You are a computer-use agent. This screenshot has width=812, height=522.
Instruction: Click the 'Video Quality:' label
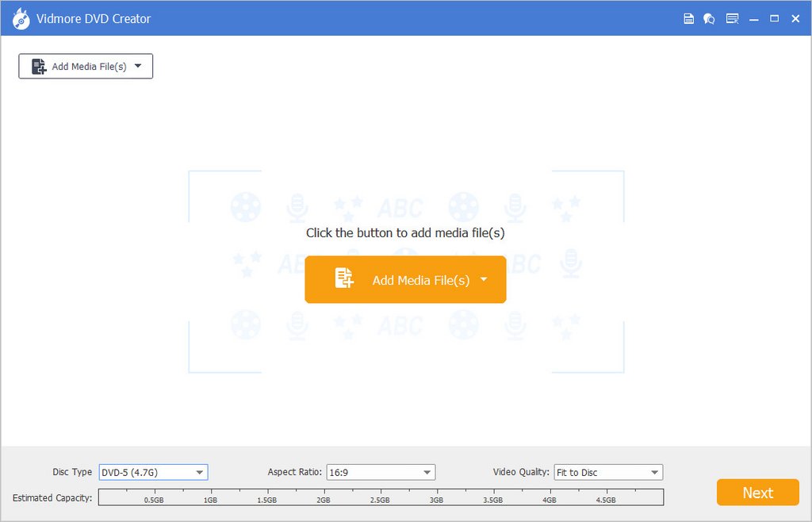click(x=521, y=472)
